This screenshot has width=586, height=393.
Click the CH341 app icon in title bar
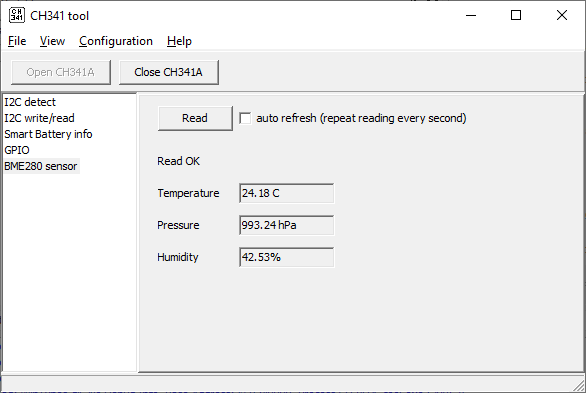coord(17,15)
